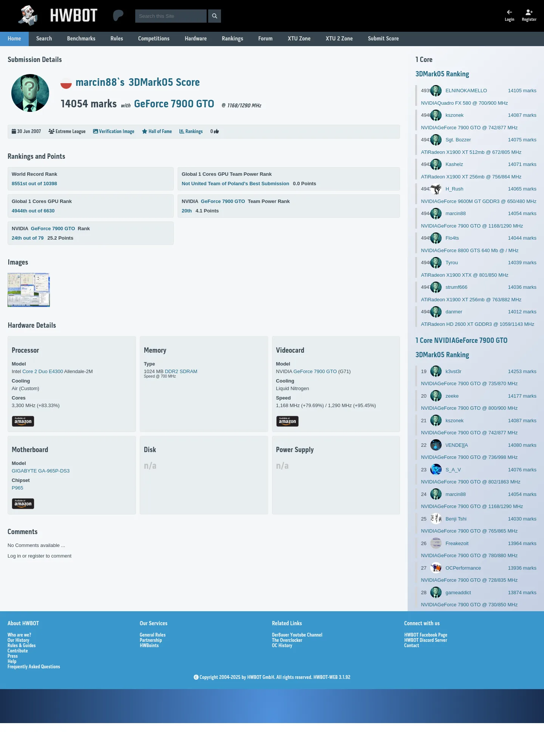Open the Contact footer link
Viewport: 544px width, 756px height.
[411, 646]
